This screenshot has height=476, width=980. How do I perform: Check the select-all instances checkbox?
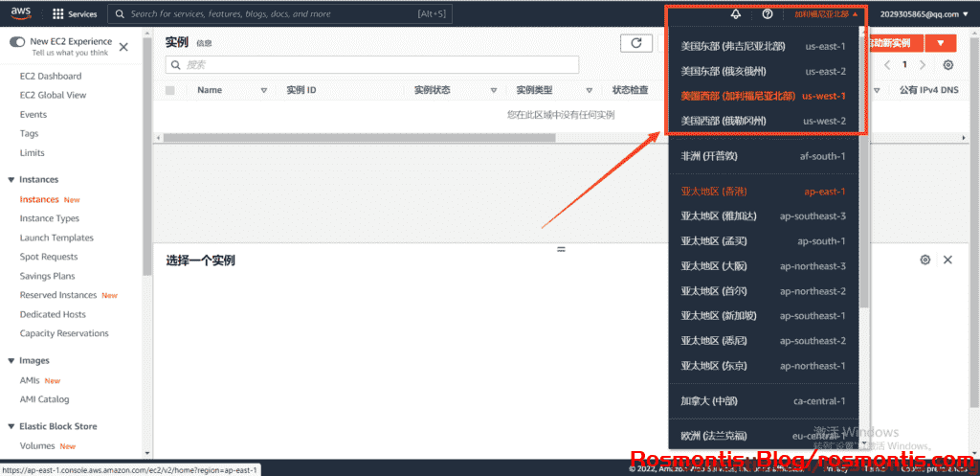click(170, 90)
